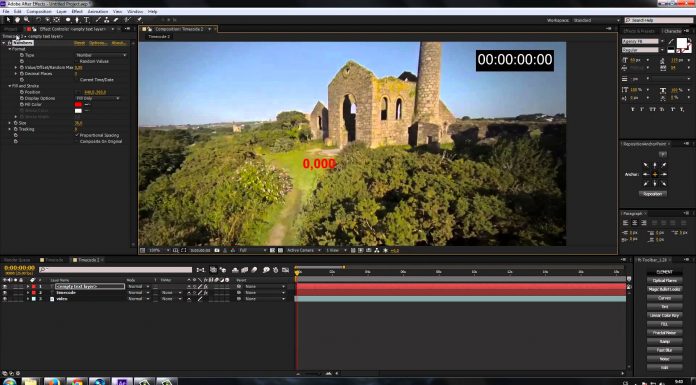Select the Ellipse shape tool

point(68,20)
